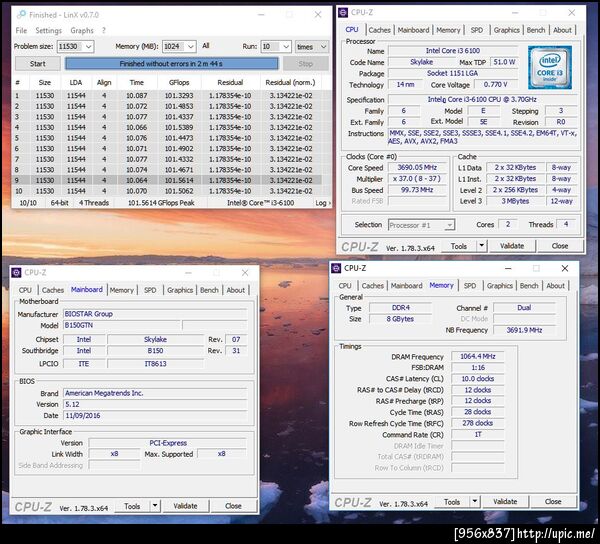Screen dimensions: 600x544
Task: Open the Processor #1 selection dropdown
Action: (421, 225)
